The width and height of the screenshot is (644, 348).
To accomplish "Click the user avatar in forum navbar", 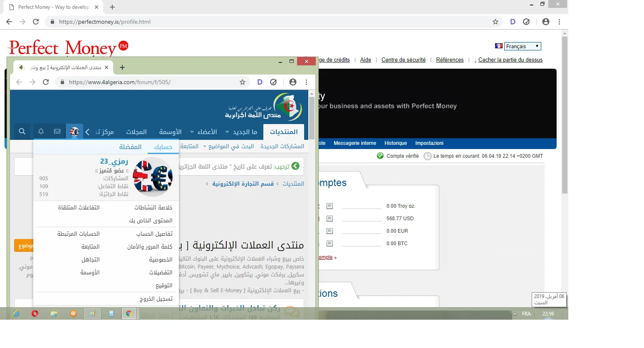I will point(74,132).
